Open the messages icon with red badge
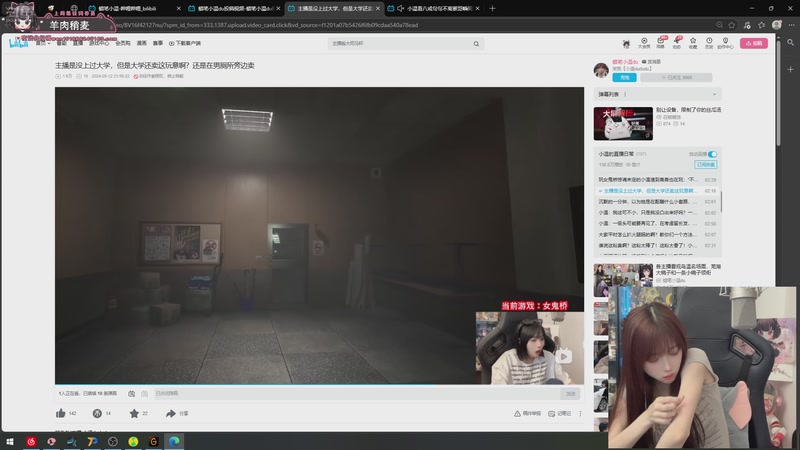Screen dimensions: 800x450 point(661,43)
